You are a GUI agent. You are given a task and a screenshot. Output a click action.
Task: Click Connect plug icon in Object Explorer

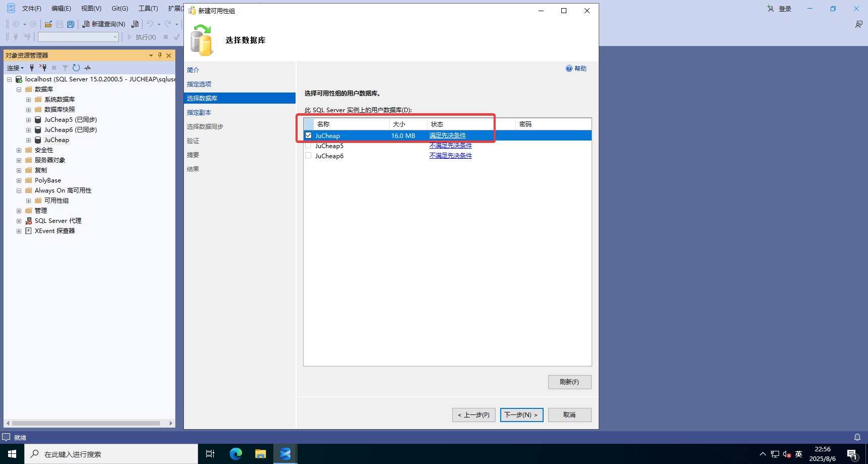pos(32,68)
